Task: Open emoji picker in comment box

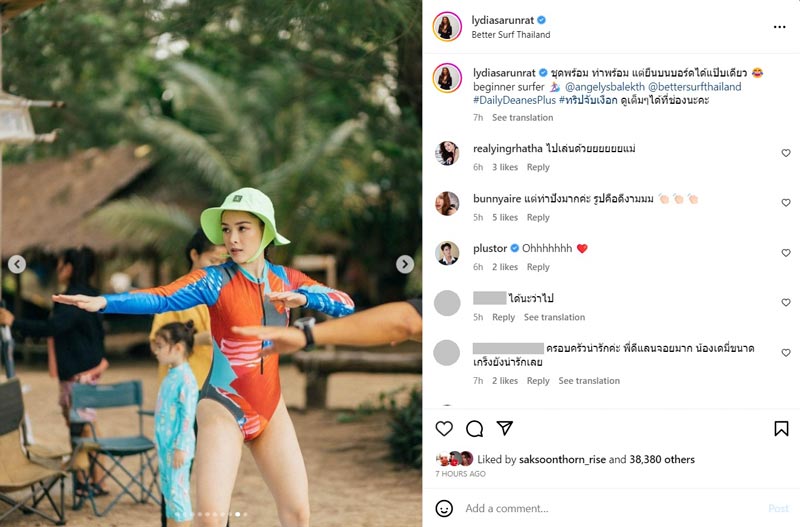Action: coord(444,508)
